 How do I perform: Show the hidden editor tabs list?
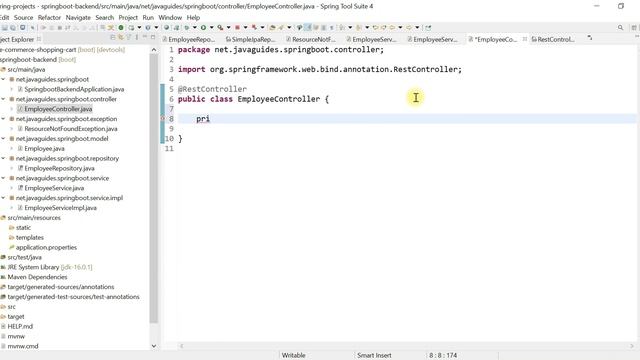click(x=590, y=38)
